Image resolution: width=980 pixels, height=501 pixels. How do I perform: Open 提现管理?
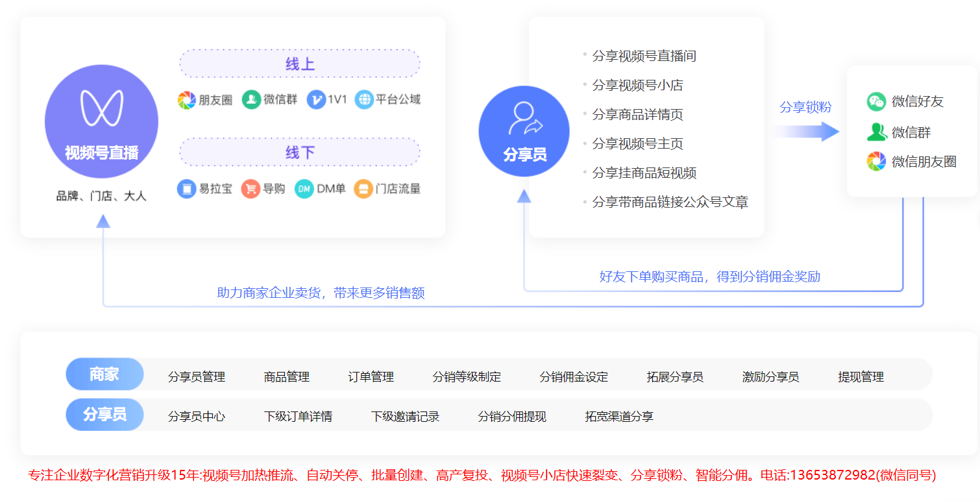tap(861, 377)
